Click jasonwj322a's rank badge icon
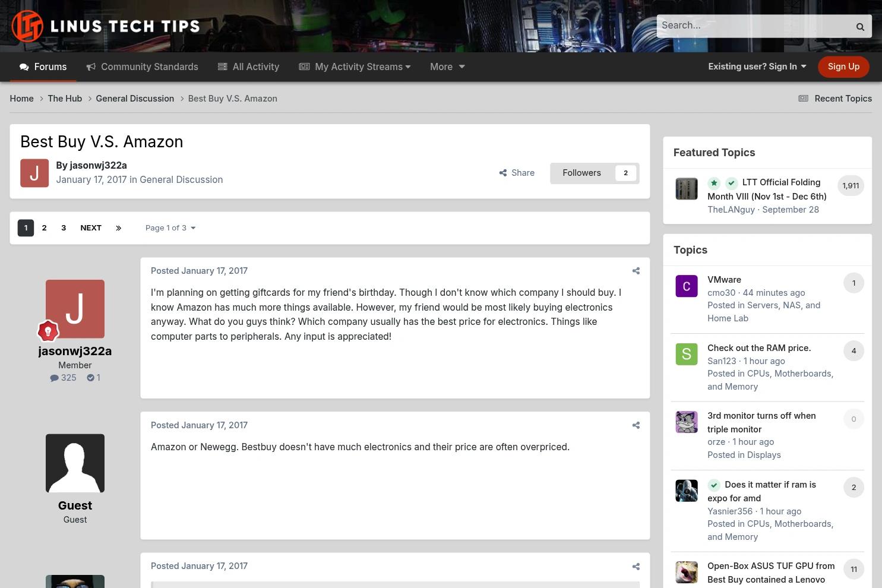Image resolution: width=882 pixels, height=588 pixels. 48,331
